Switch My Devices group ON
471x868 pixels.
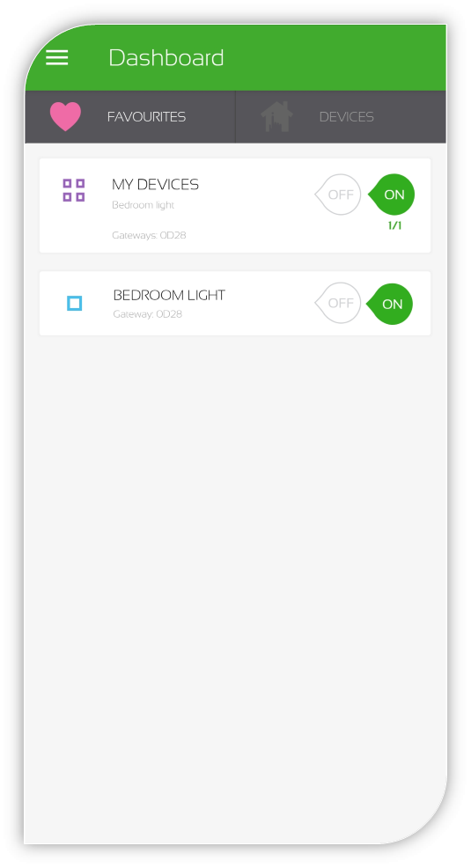click(x=392, y=195)
